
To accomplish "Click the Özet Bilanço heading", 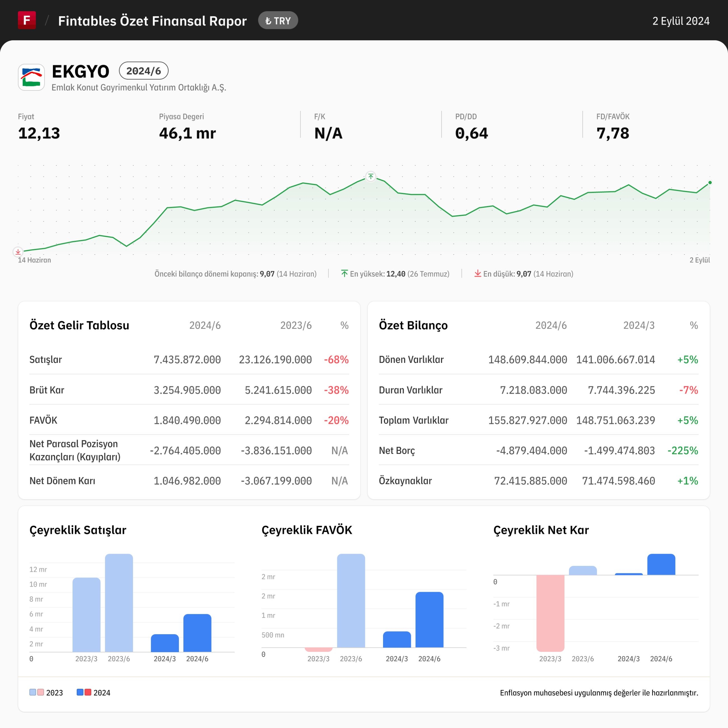I will (413, 325).
